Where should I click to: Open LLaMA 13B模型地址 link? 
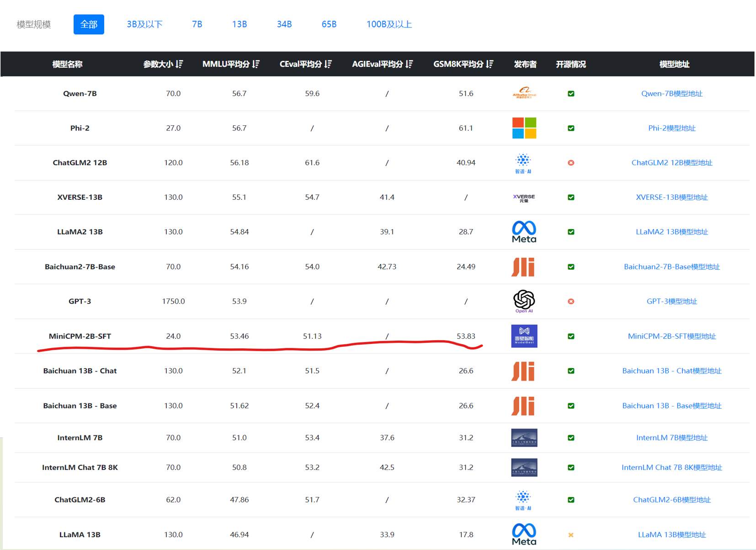pyautogui.click(x=671, y=534)
